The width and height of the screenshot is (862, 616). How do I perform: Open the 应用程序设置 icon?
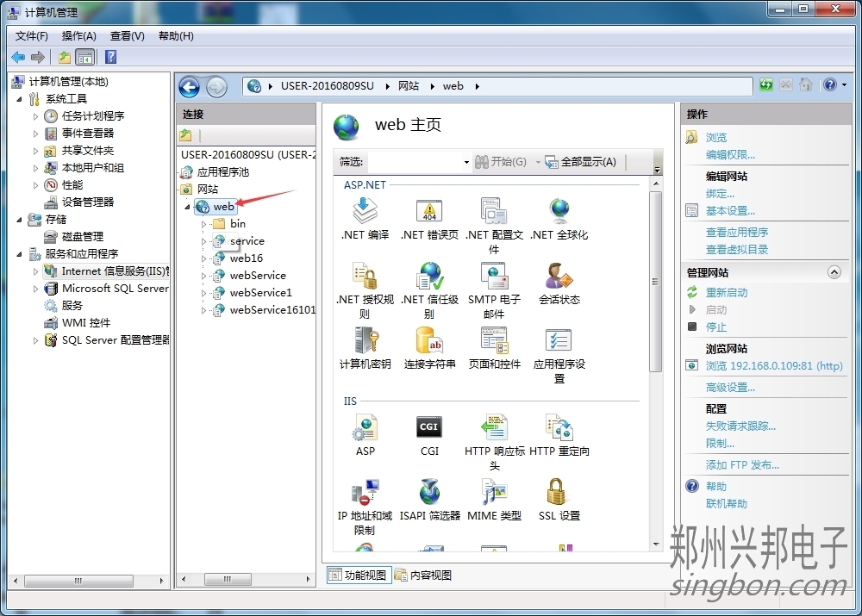559,340
